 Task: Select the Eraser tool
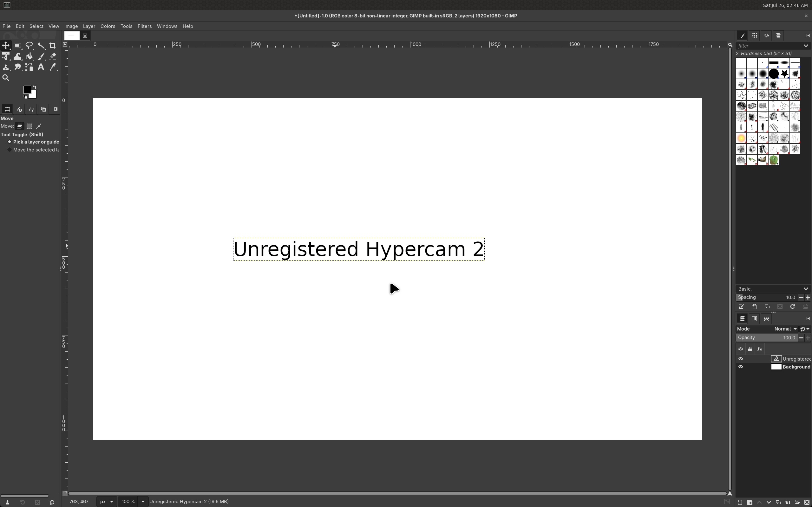coord(53,57)
